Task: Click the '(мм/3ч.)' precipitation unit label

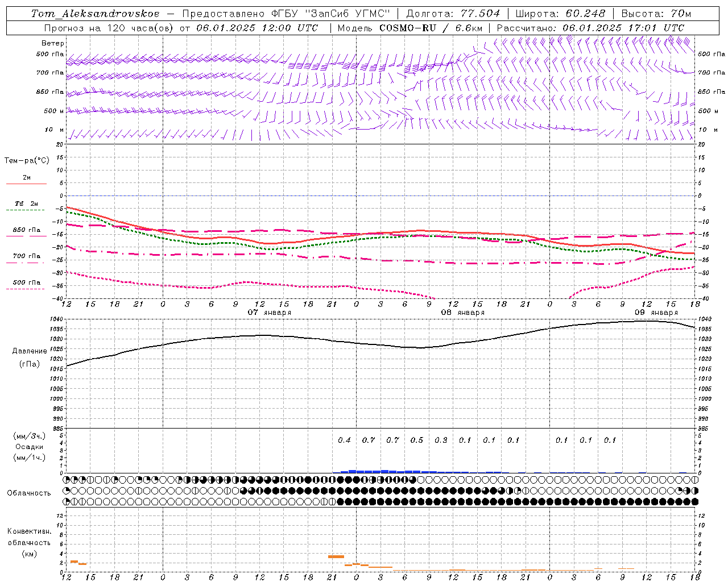Action: pos(30,436)
